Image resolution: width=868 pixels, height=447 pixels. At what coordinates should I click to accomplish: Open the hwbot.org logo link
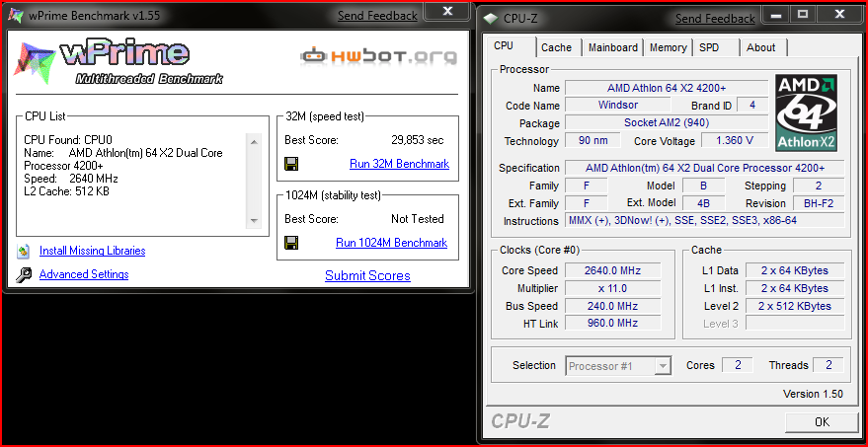tap(379, 55)
